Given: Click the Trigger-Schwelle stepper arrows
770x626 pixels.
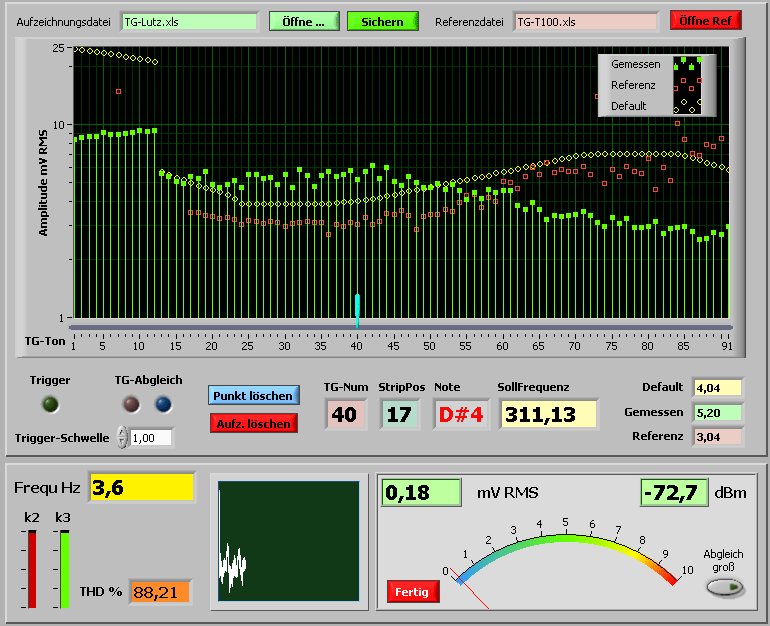Looking at the screenshot, I should [x=122, y=437].
